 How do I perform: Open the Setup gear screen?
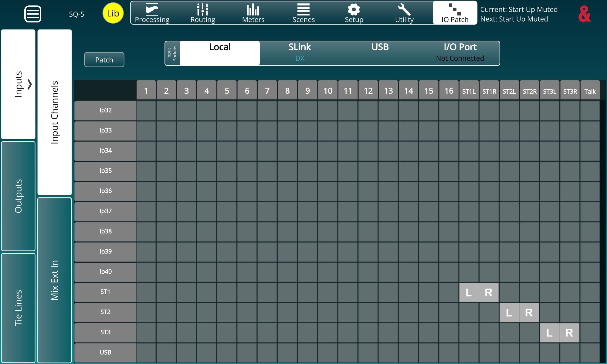pyautogui.click(x=354, y=13)
